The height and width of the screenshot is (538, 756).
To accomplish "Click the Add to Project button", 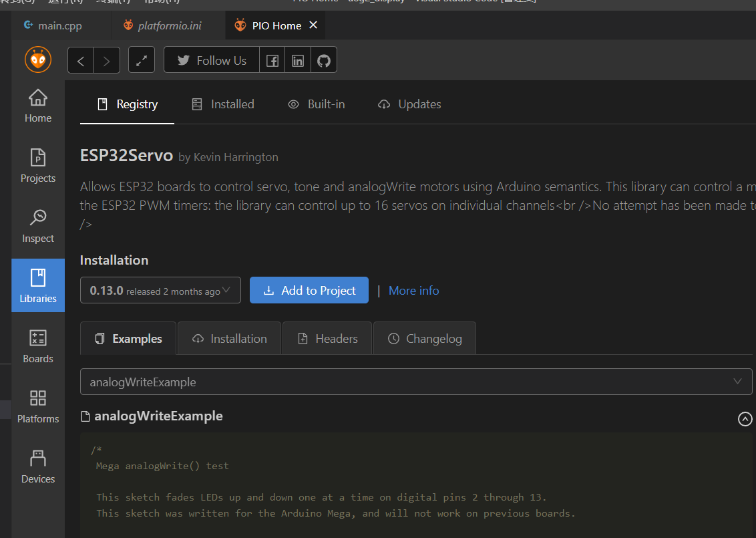I will coord(309,291).
